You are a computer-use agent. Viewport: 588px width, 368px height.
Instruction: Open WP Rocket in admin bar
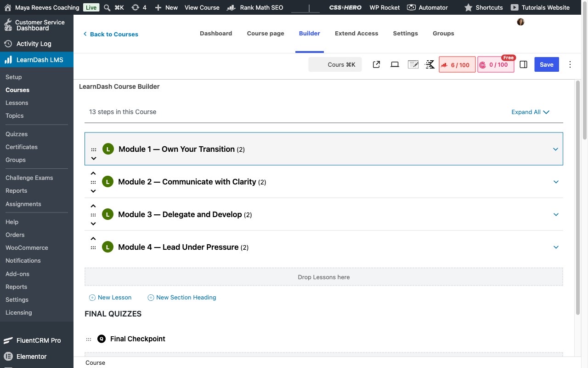384,7
